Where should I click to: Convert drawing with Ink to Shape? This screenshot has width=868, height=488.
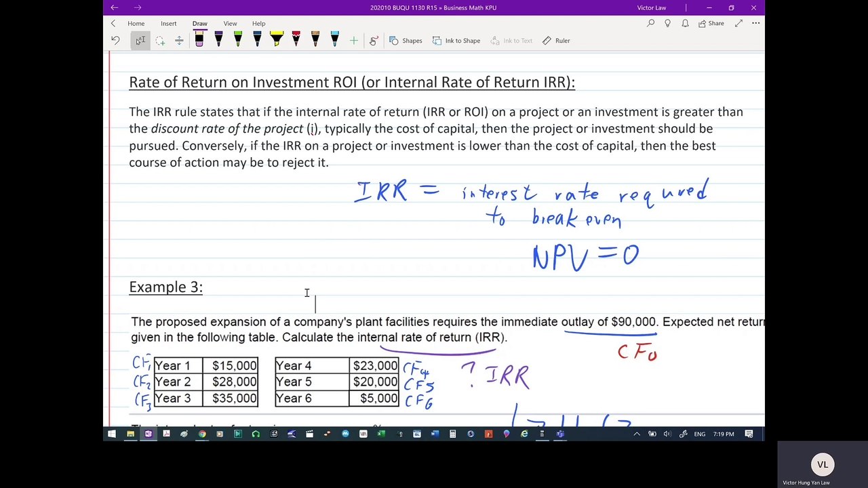tap(456, 41)
